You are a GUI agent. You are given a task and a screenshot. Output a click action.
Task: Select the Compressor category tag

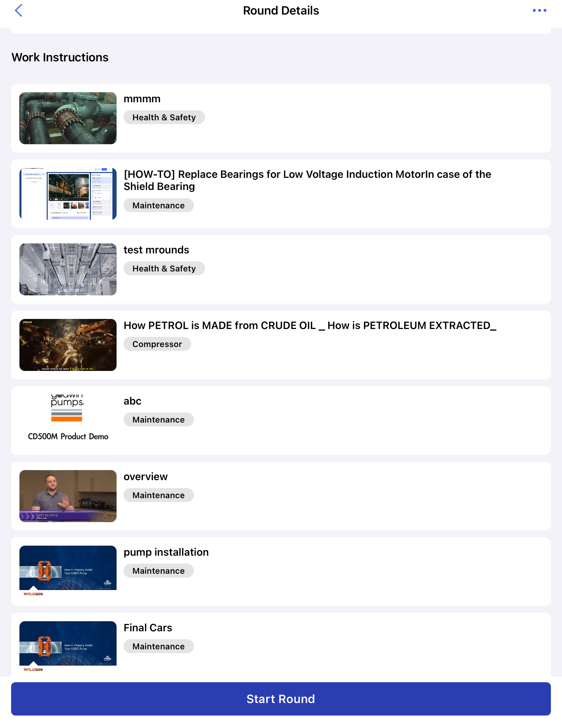(x=157, y=344)
